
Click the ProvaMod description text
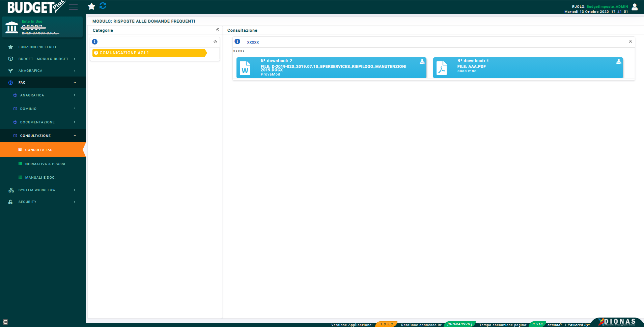[x=270, y=75]
